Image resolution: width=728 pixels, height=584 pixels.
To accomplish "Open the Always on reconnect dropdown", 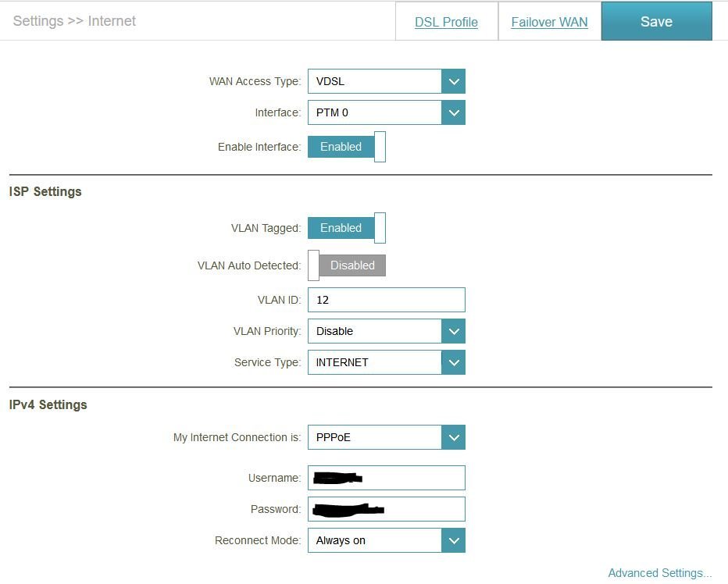I will 375,540.
